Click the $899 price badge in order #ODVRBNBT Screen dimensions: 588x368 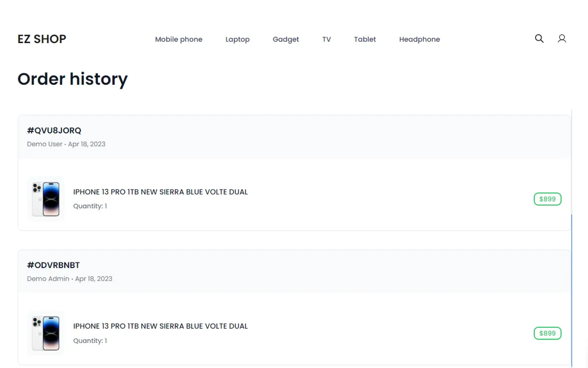[547, 334]
